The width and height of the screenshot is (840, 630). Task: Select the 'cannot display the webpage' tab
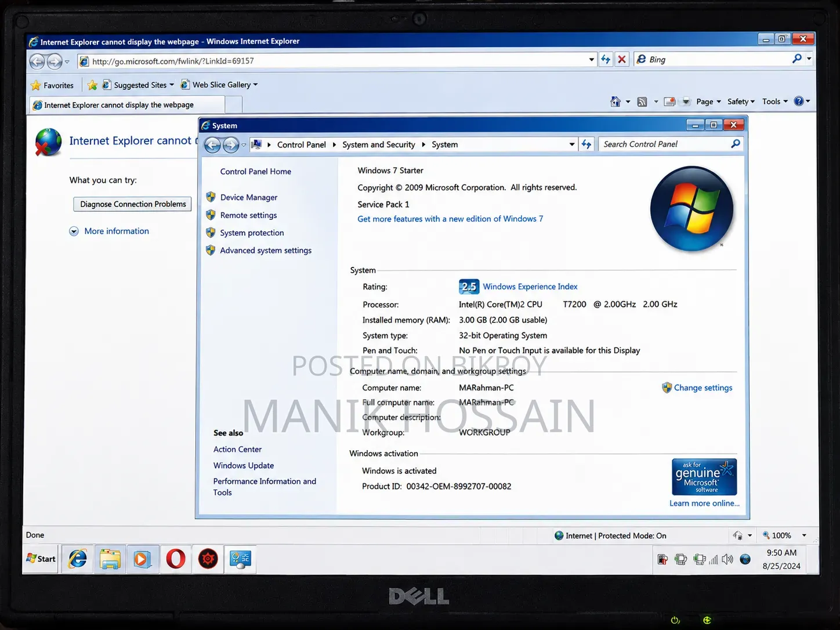126,105
